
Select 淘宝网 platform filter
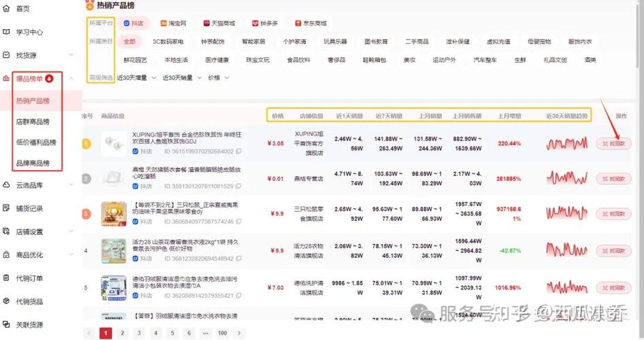point(174,23)
